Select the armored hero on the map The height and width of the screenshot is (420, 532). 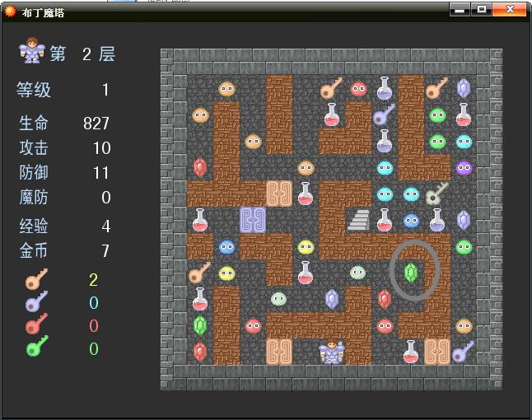(332, 352)
